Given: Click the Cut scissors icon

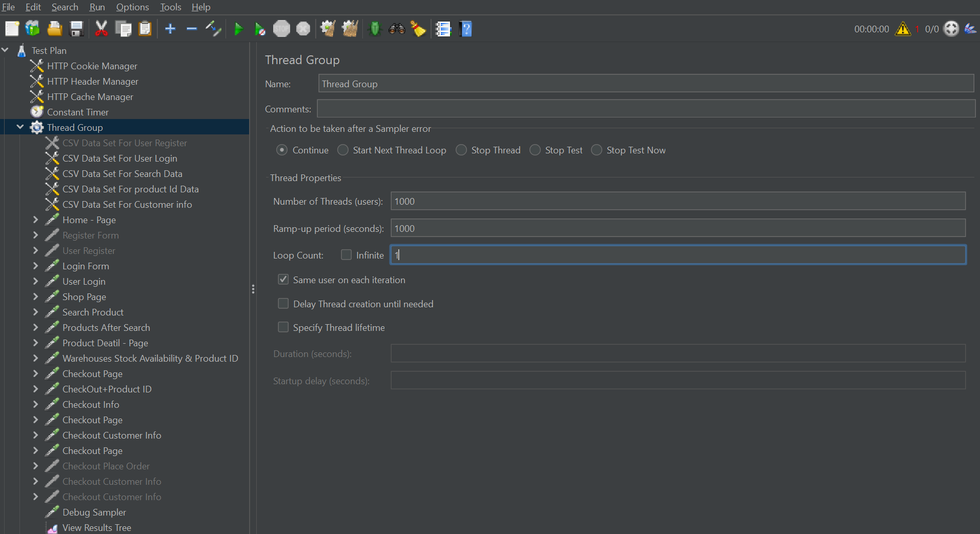Looking at the screenshot, I should [101, 29].
